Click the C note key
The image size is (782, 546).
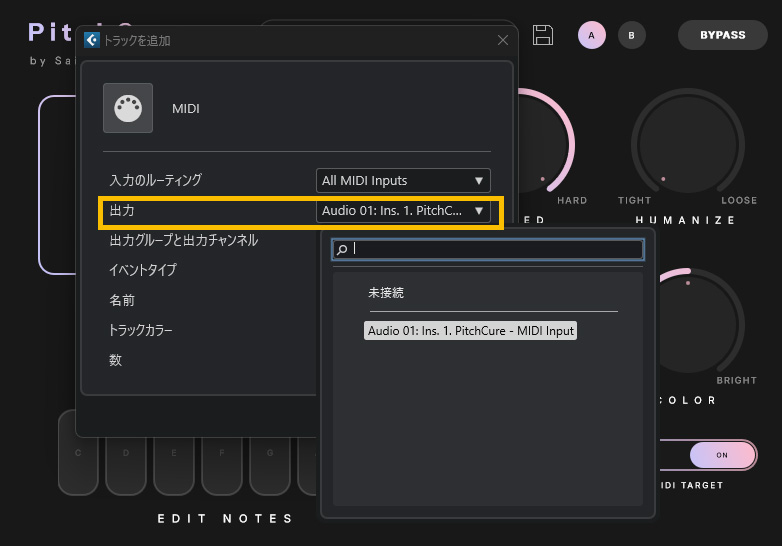pyautogui.click(x=78, y=453)
